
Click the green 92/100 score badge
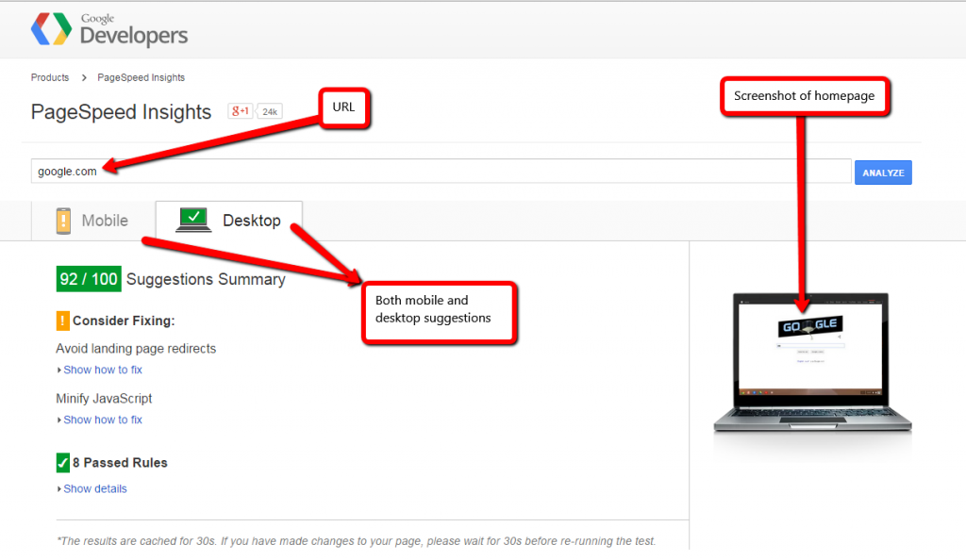pos(88,279)
